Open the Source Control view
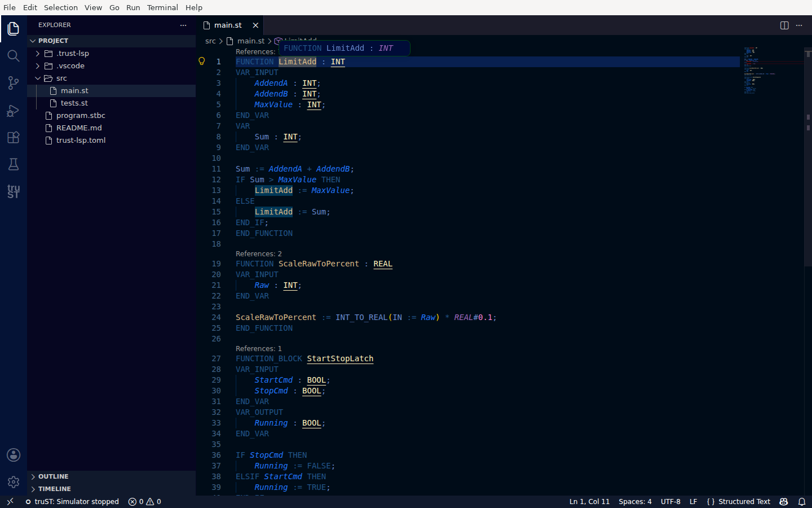812x508 pixels. coord(14,83)
